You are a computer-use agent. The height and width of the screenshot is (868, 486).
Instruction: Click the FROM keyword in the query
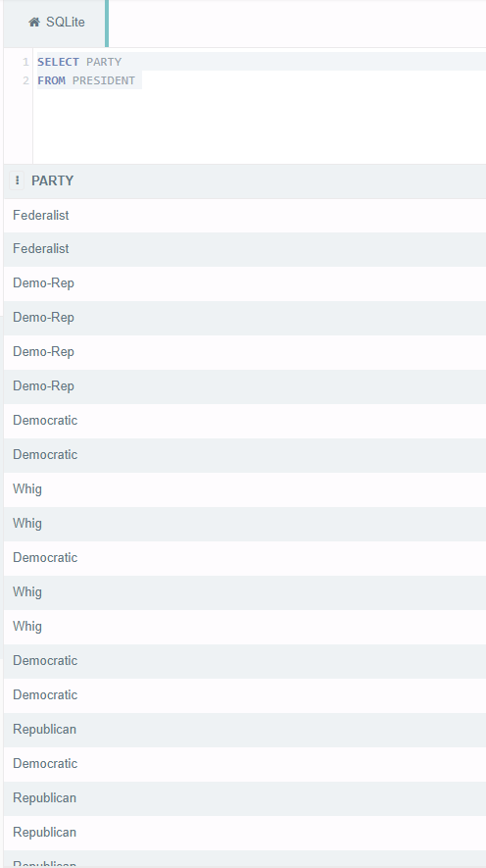coord(51,80)
